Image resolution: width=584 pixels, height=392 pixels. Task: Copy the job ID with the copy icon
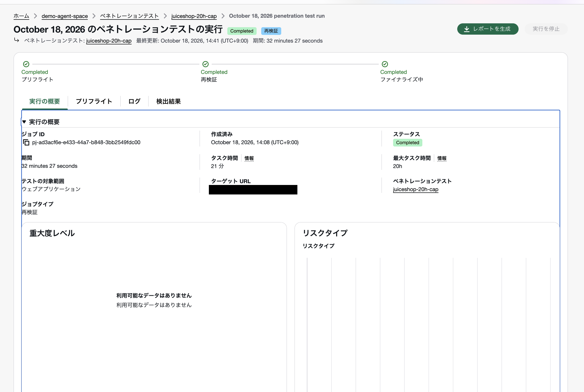(26, 142)
